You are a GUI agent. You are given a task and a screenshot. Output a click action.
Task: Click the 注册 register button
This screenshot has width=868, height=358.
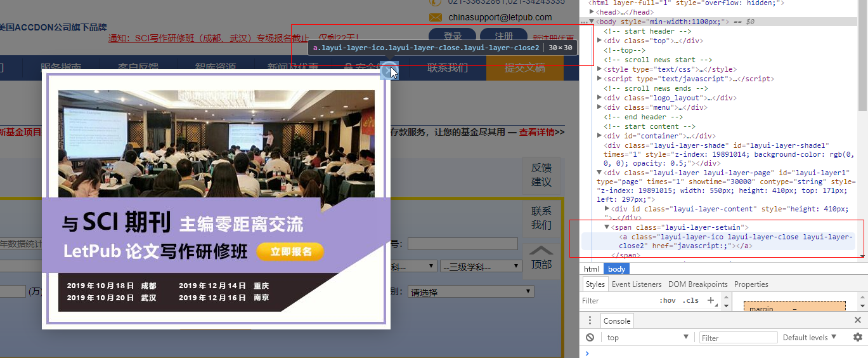(x=503, y=37)
